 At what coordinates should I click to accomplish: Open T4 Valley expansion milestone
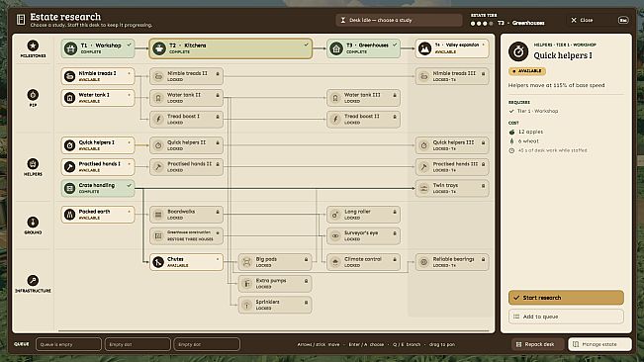(452, 48)
